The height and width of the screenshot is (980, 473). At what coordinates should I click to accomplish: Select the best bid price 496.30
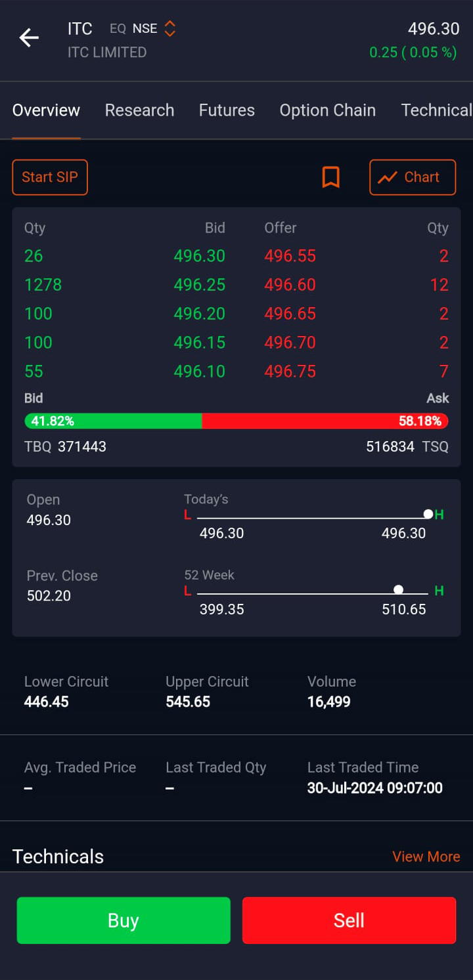click(199, 256)
